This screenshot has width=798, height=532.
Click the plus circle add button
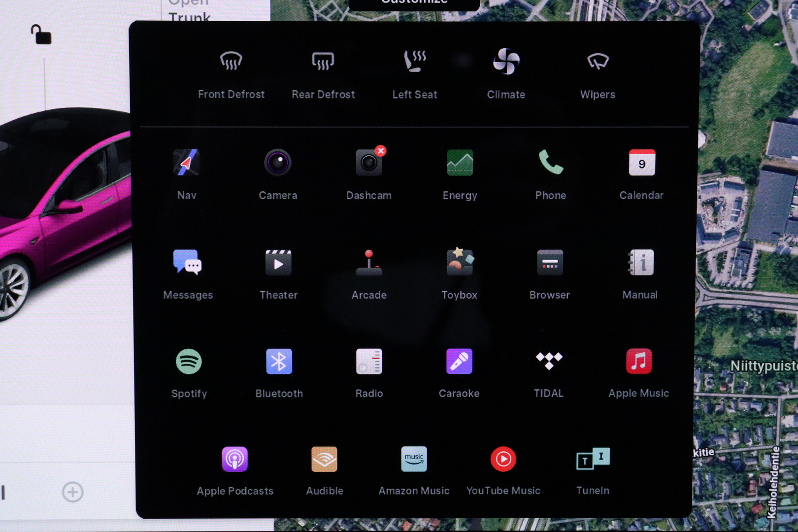(x=72, y=492)
